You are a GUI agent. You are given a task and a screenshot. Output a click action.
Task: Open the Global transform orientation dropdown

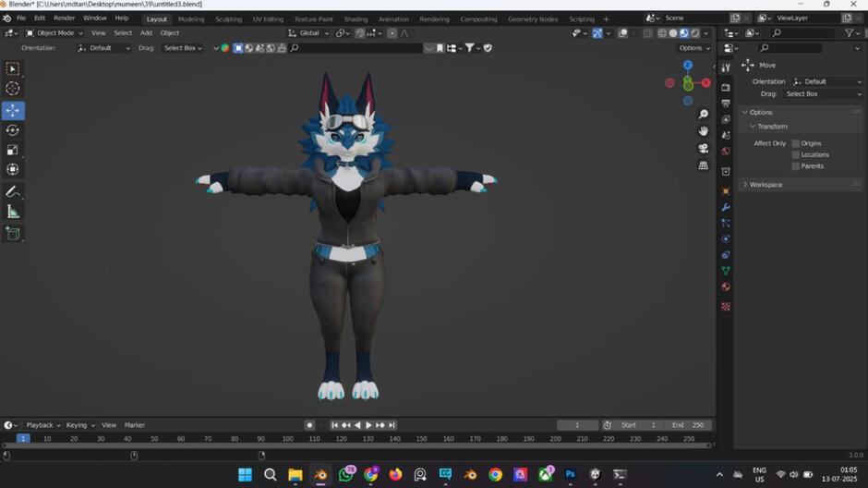[x=308, y=33]
